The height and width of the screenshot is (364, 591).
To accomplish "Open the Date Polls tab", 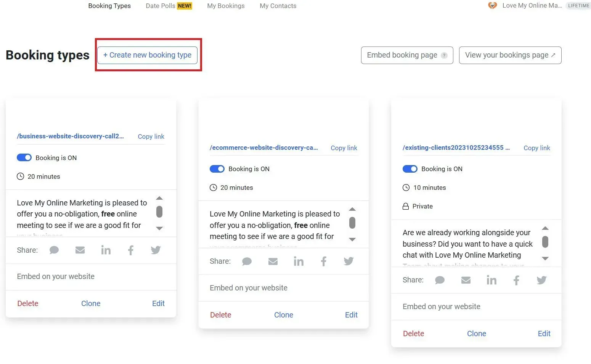I will (x=161, y=6).
